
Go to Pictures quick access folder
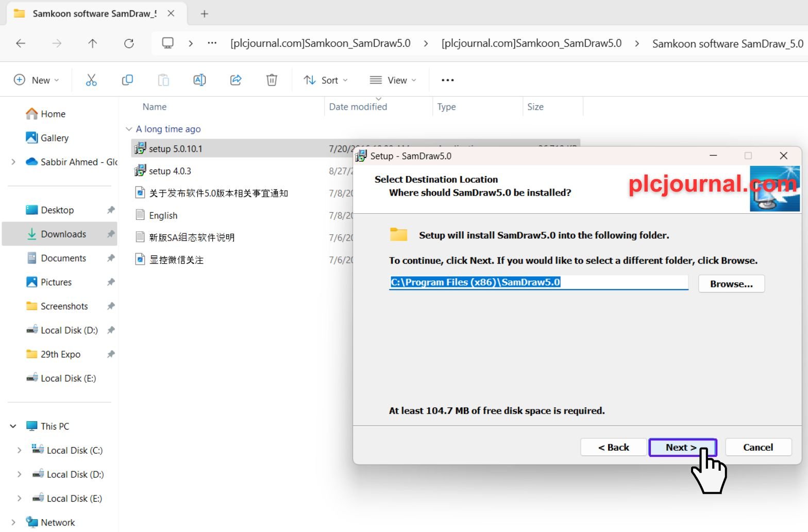[48, 282]
